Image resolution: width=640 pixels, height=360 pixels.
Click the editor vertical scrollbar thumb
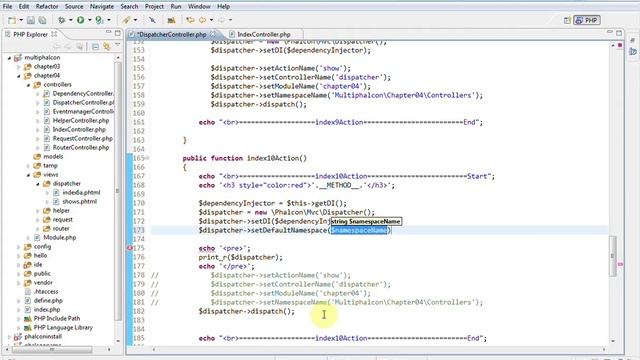613,256
